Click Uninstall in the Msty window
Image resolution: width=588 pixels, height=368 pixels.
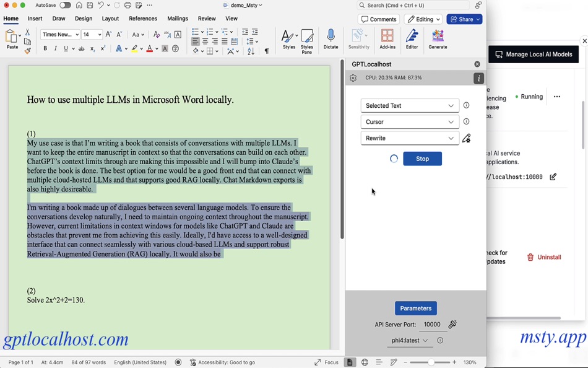point(544,257)
